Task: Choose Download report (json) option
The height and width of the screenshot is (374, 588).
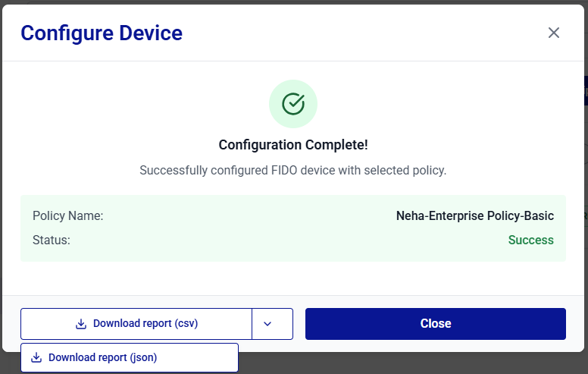Action: tap(130, 357)
